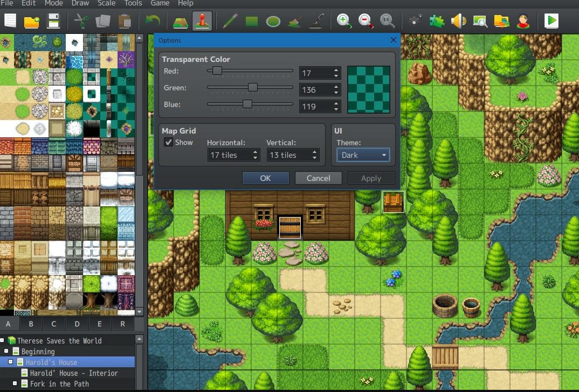
Task: Click the Paste clipboard icon
Action: click(125, 21)
